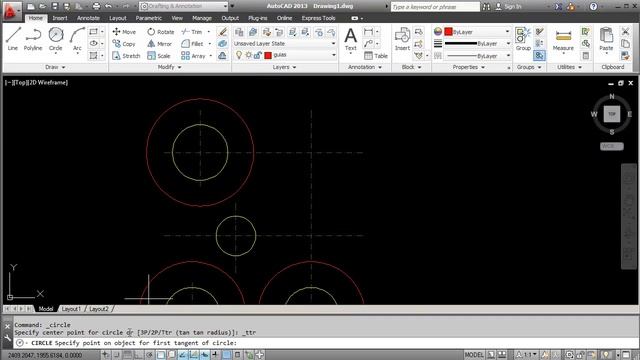The height and width of the screenshot is (360, 640).
Task: Click the WCS button under the compass
Action: (x=611, y=146)
